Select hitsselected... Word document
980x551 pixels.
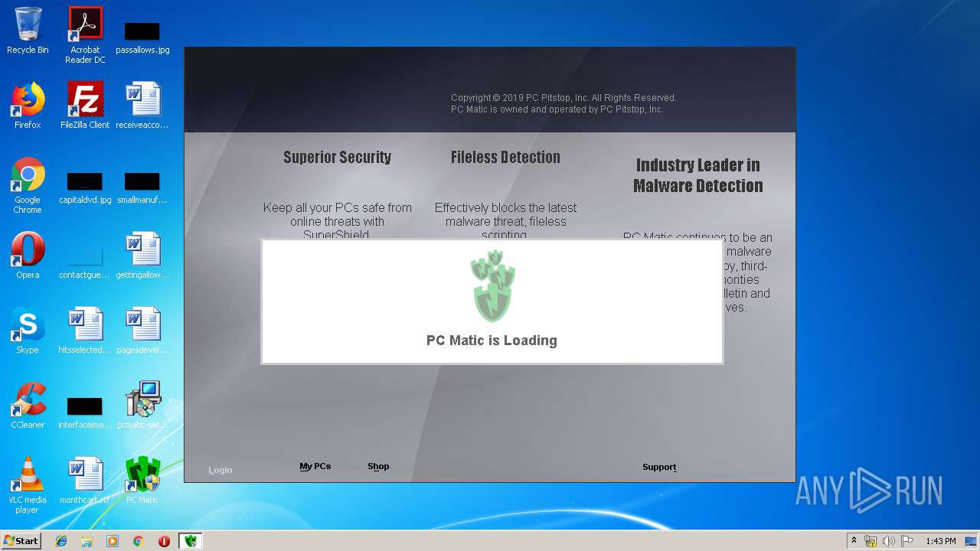(x=85, y=331)
